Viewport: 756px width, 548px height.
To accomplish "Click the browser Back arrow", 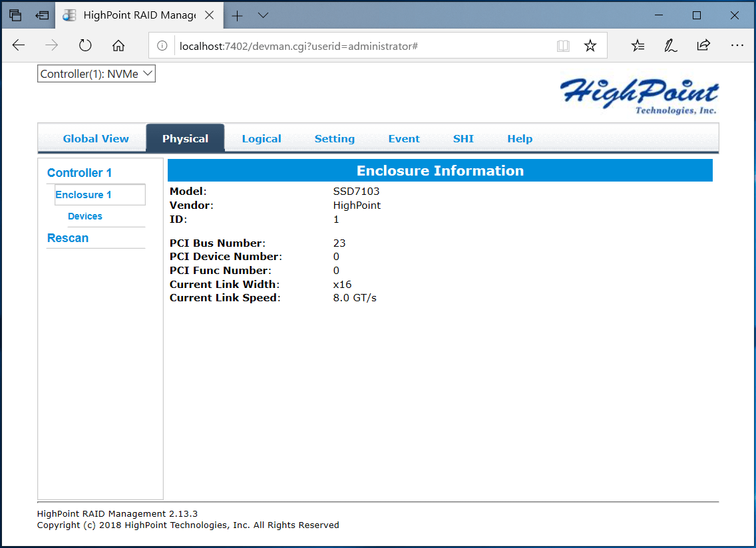I will tap(19, 45).
